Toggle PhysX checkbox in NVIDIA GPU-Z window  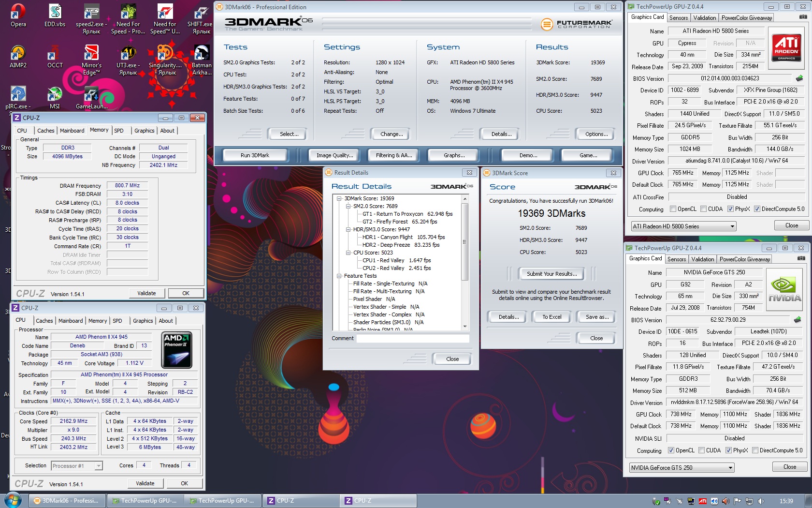(728, 450)
